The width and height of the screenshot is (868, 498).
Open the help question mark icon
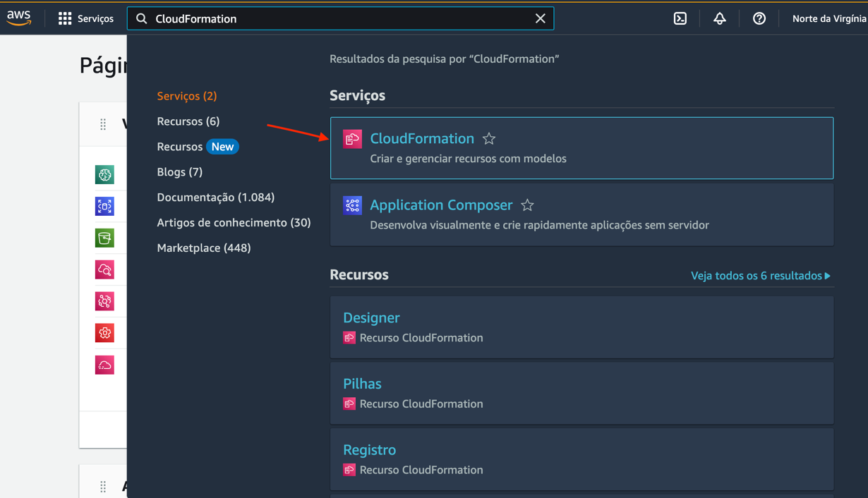759,18
